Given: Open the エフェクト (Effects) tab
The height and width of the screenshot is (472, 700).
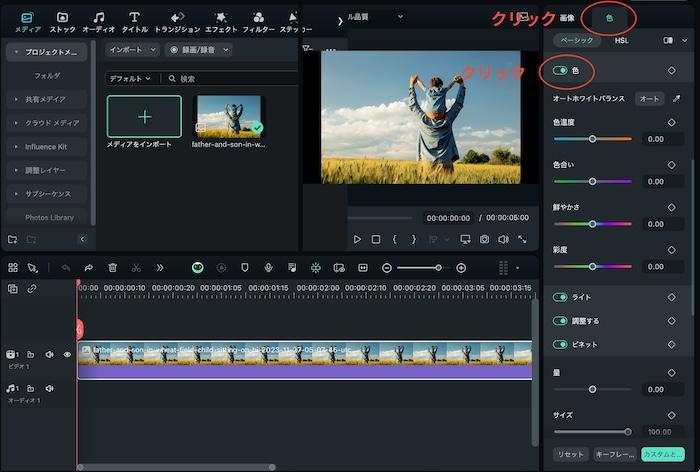Looking at the screenshot, I should pyautogui.click(x=220, y=22).
